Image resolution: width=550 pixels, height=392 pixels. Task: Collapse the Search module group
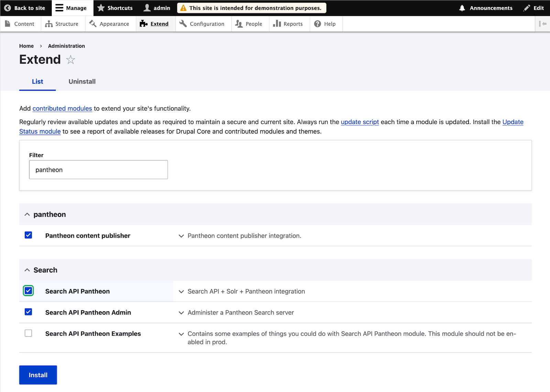27,270
